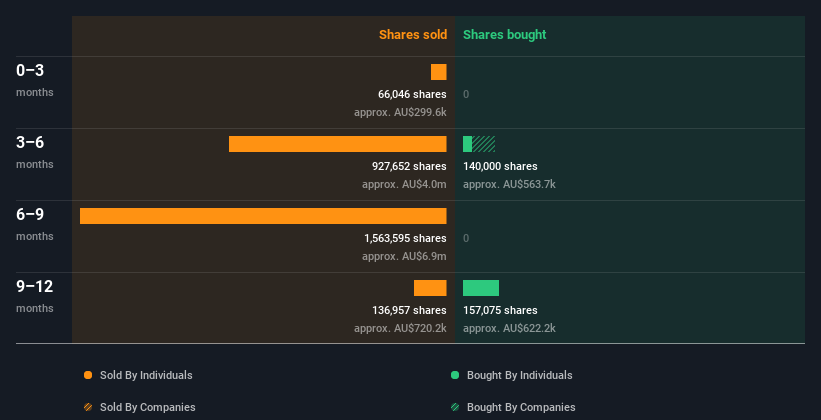
Task: Click the orange sold bar for 9–12 months
Action: 430,288
